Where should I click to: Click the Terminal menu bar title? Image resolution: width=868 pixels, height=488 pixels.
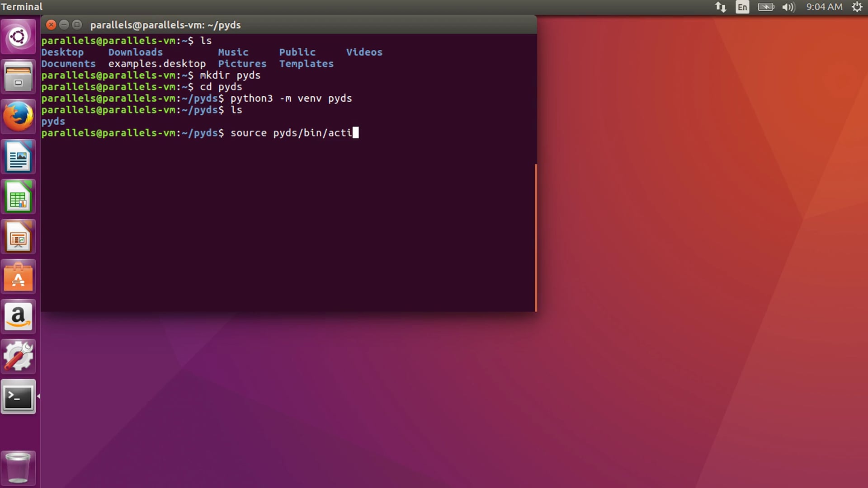coord(21,7)
